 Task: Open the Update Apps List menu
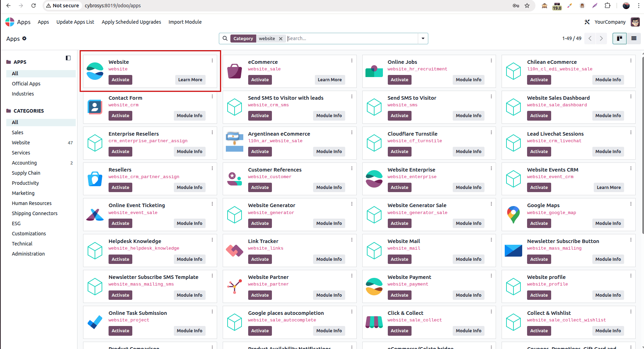pyautogui.click(x=75, y=22)
